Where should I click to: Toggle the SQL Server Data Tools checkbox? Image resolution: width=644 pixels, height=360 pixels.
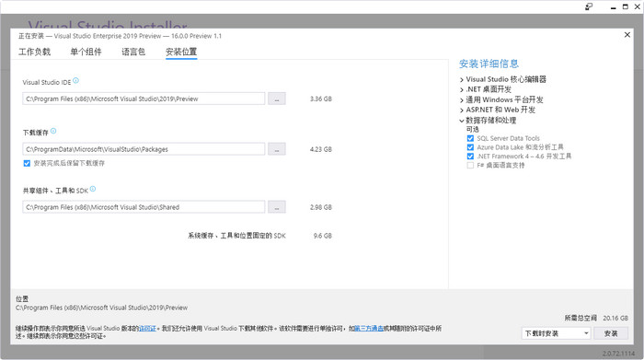tap(470, 138)
